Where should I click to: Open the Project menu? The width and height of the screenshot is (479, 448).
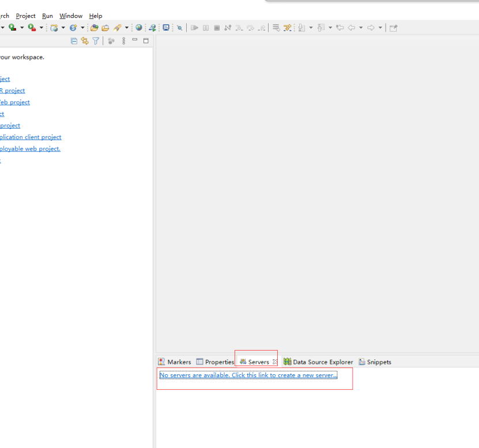coord(26,16)
